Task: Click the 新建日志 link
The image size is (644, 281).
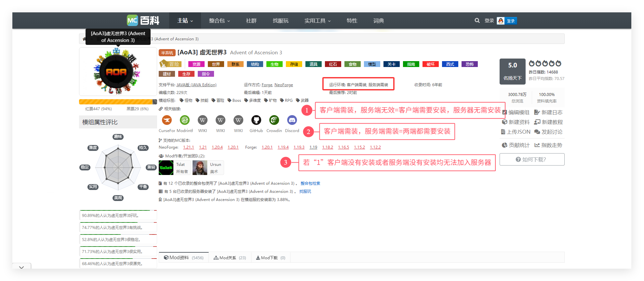Action: point(548,112)
